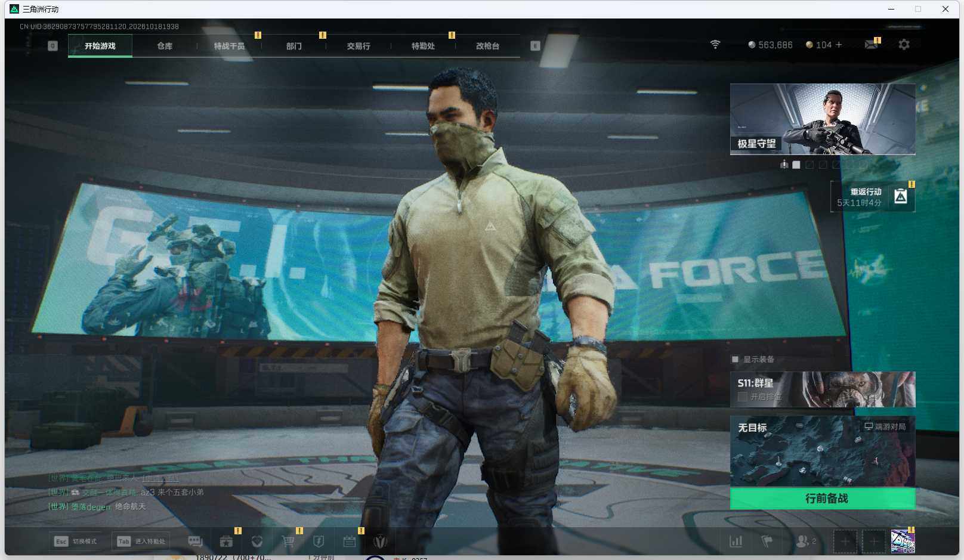
Task: Open the 改枪台 tab
Action: [x=487, y=46]
